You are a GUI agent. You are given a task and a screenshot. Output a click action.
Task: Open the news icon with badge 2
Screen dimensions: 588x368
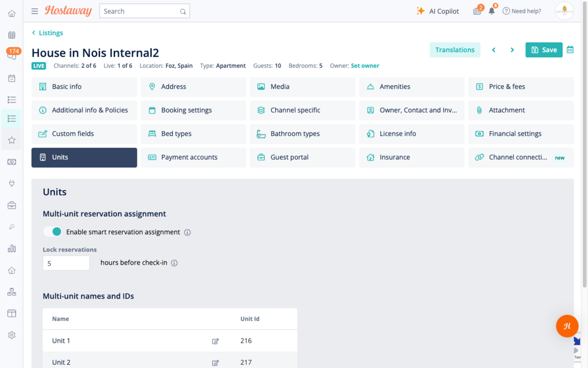coord(477,11)
